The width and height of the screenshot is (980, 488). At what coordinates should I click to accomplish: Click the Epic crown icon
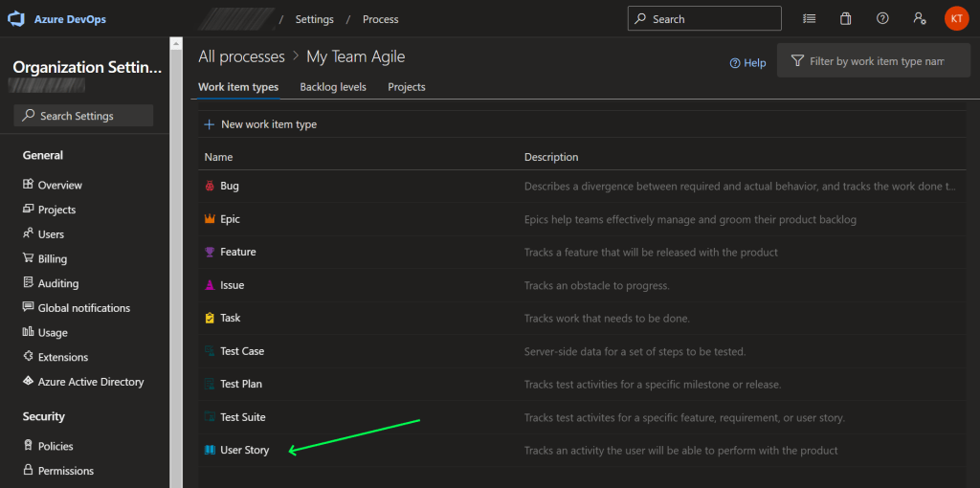tap(210, 219)
